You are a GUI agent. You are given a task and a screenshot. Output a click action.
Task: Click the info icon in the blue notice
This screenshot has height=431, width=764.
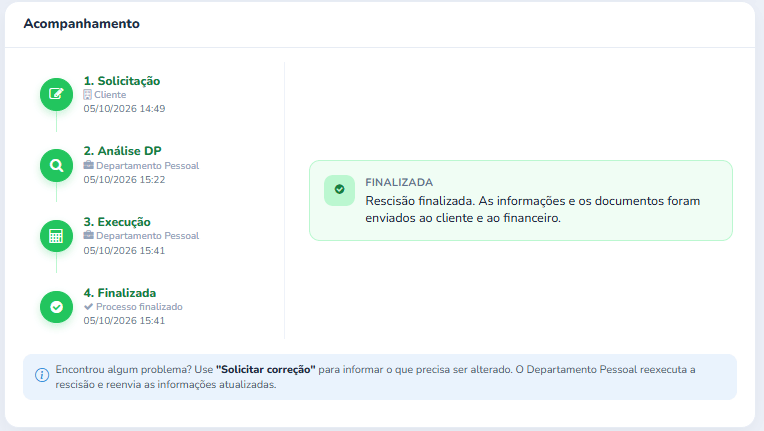tap(42, 375)
